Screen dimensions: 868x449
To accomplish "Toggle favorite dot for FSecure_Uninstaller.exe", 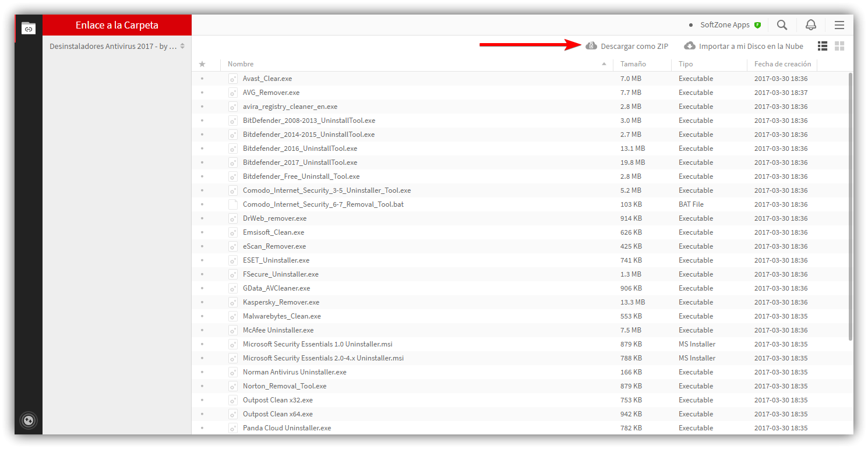I will [x=202, y=274].
